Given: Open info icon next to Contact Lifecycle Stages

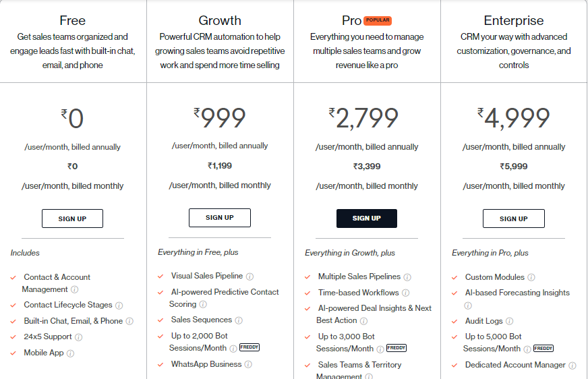Looking at the screenshot, I should [119, 305].
